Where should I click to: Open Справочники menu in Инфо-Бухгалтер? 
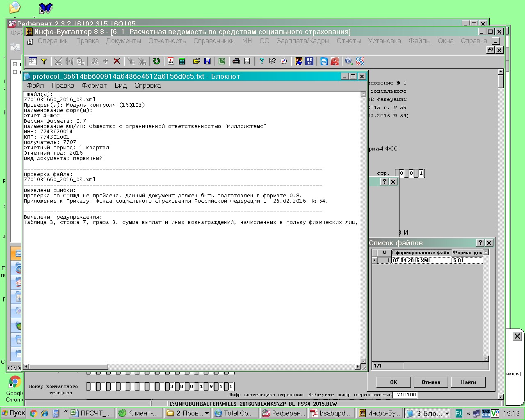coord(214,41)
